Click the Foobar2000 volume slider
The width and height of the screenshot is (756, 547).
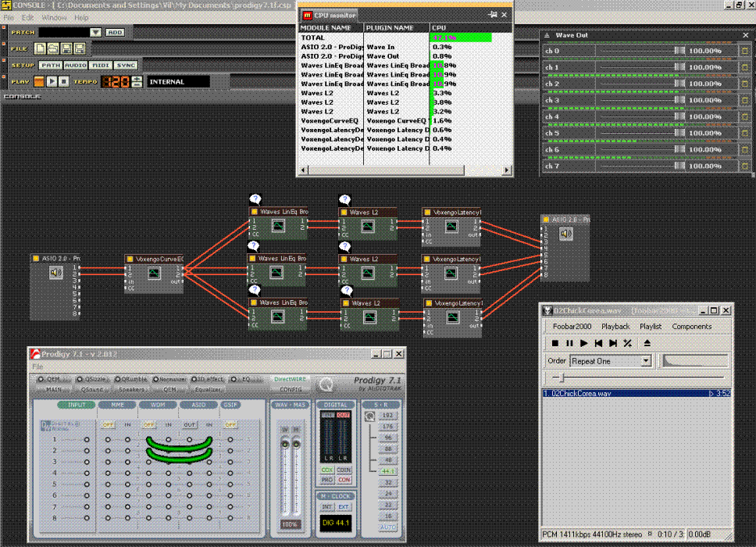(x=695, y=361)
